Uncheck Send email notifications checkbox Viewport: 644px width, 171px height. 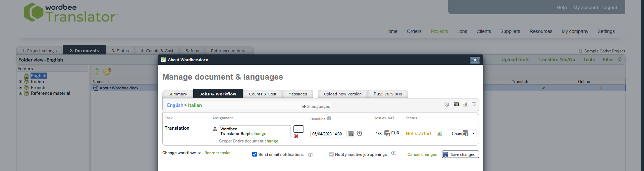(x=255, y=154)
